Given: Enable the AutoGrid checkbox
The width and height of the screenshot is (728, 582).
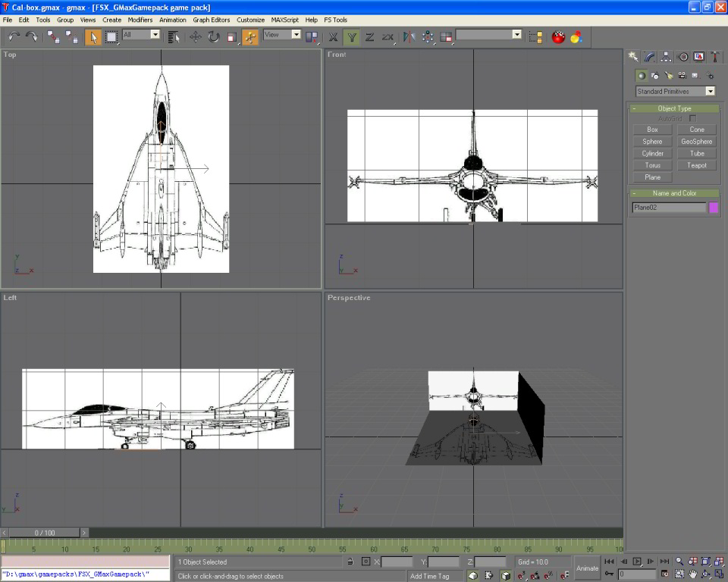Looking at the screenshot, I should coord(692,119).
